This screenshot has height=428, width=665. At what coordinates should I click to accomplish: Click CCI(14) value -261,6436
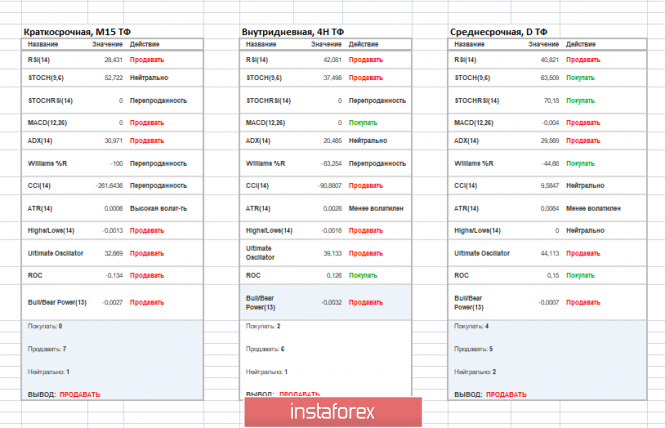[x=109, y=185]
